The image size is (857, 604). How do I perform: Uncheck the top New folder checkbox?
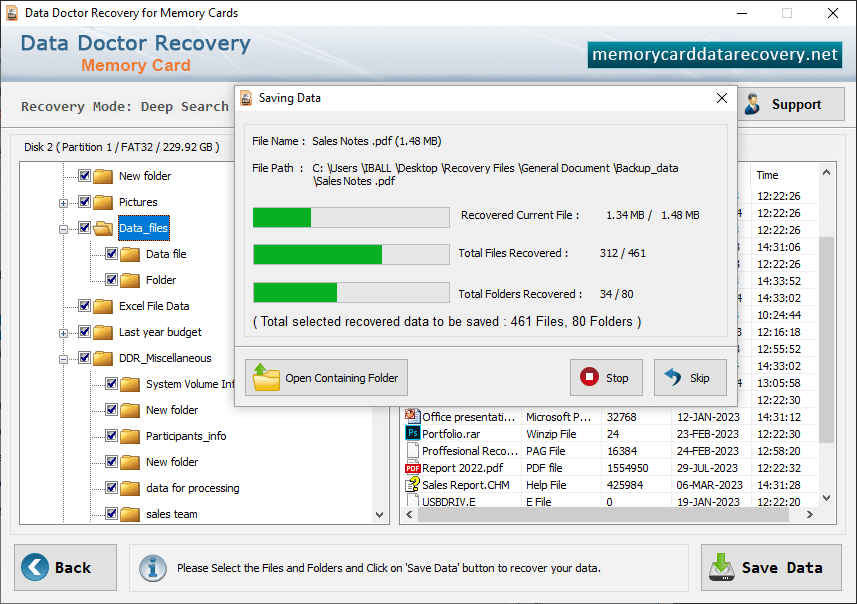tap(84, 175)
